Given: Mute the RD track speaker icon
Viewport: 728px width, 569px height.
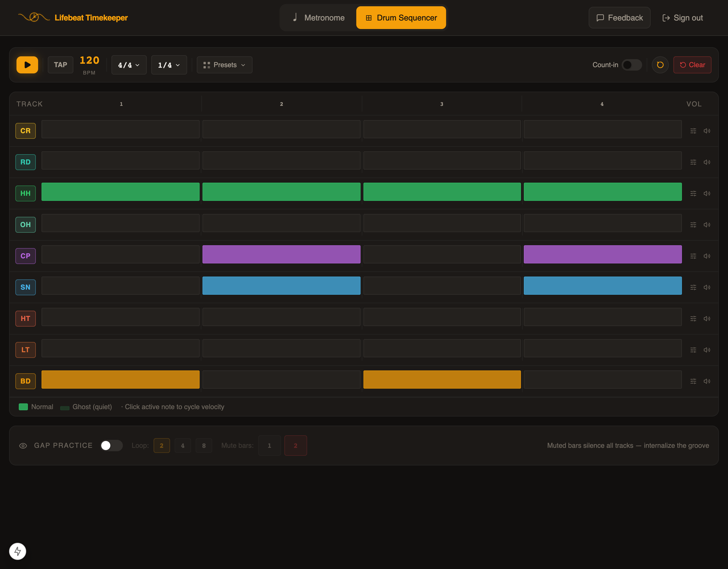Looking at the screenshot, I should pos(707,162).
